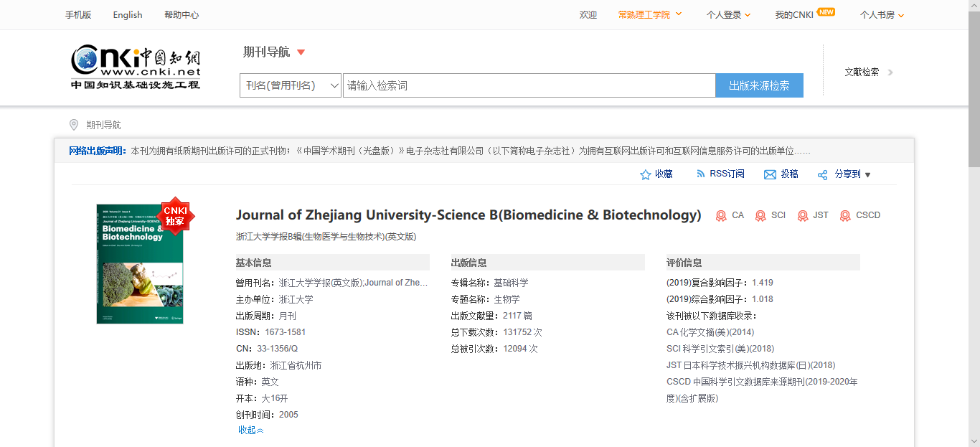Click 文献检索 literature search
Screen dimensions: 980x447
(862, 72)
